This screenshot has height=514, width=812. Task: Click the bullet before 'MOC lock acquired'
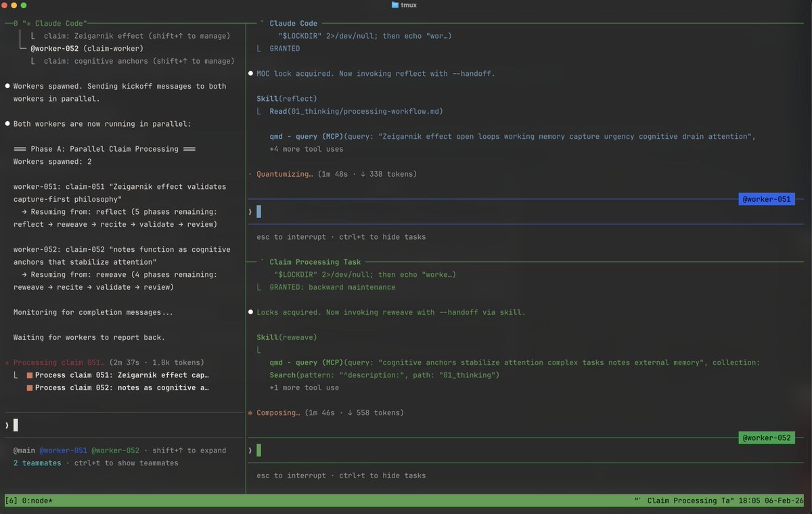click(x=250, y=74)
